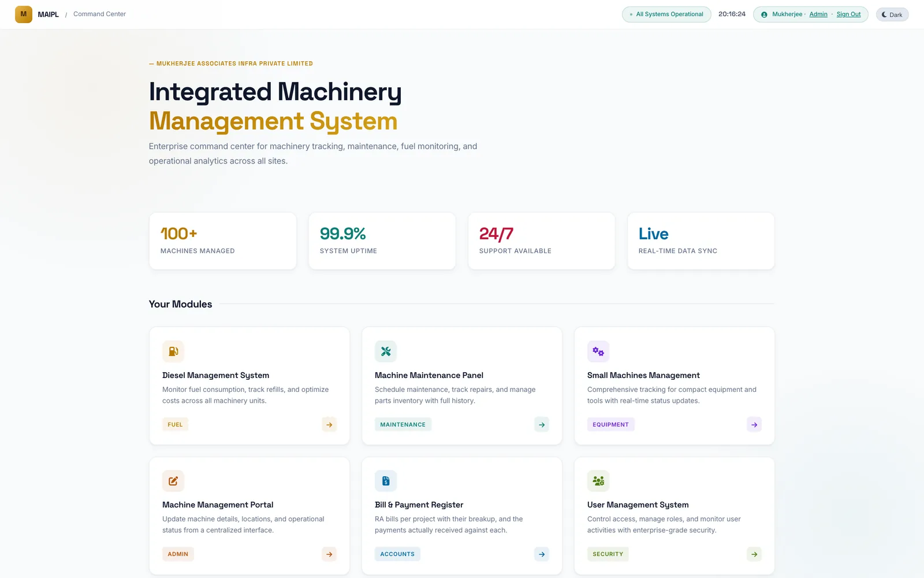Open the Bill & Payment Register title
This screenshot has width=924, height=578.
point(419,505)
